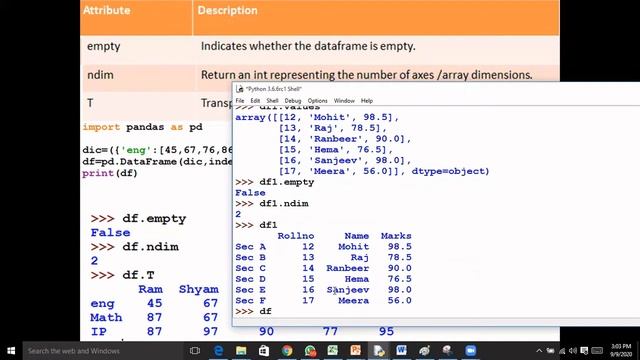The image size is (640, 360).
Task: Click the 'df1.ndim' command line
Action: 271,204
